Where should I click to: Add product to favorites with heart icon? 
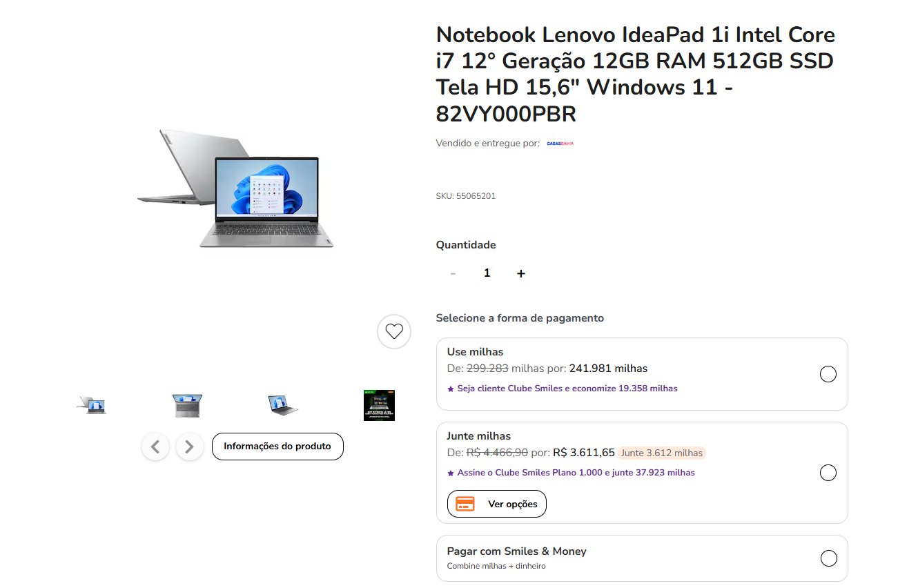(394, 331)
